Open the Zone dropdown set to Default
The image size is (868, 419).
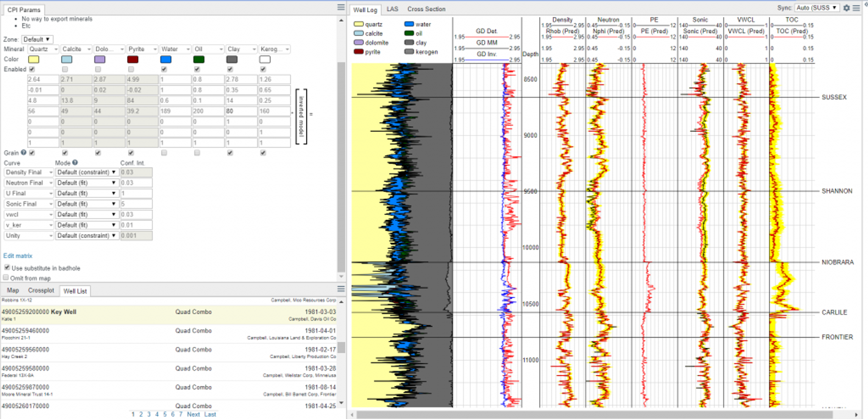(x=37, y=39)
